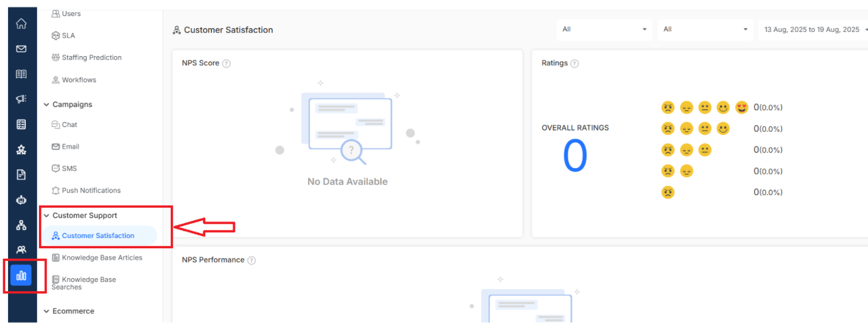
Task: Open the second All filter dropdown
Action: [705, 29]
